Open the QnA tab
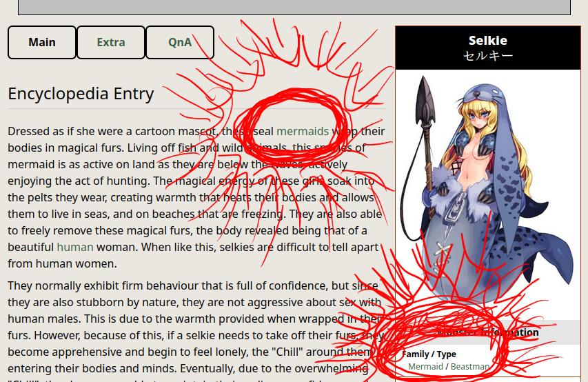The width and height of the screenshot is (588, 382). 180,42
